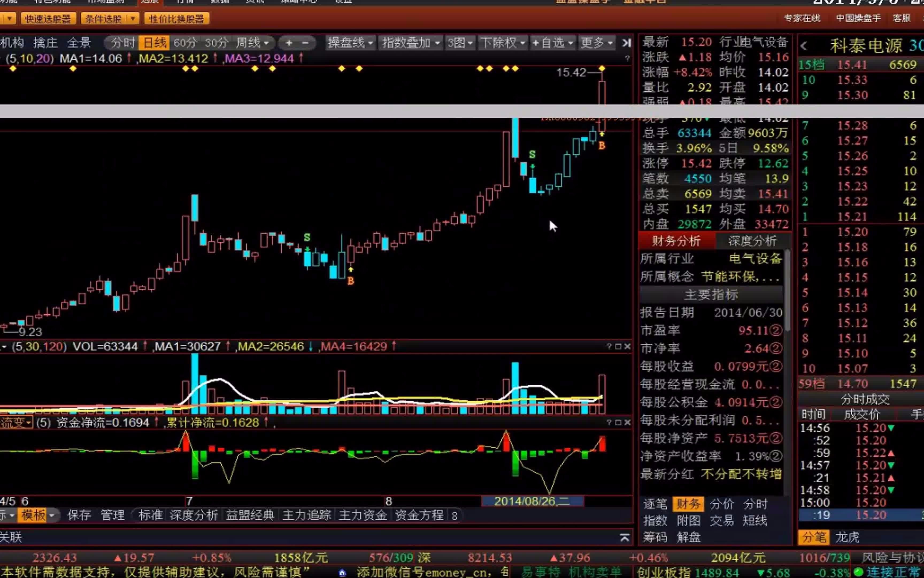Select 资金方程 template tab
924x578 pixels.
click(x=419, y=515)
